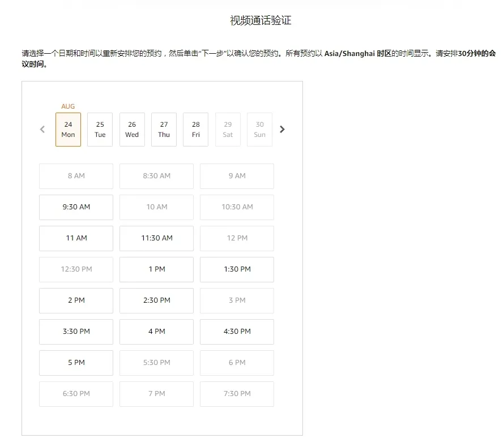Pick the 1 PM appointment slot
Screen dimensions: 504x447
[156, 269]
